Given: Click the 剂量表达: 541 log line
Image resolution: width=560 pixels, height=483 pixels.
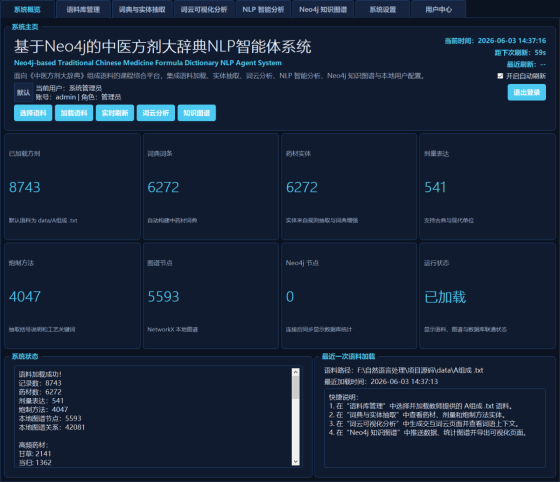Looking at the screenshot, I should click(x=41, y=401).
